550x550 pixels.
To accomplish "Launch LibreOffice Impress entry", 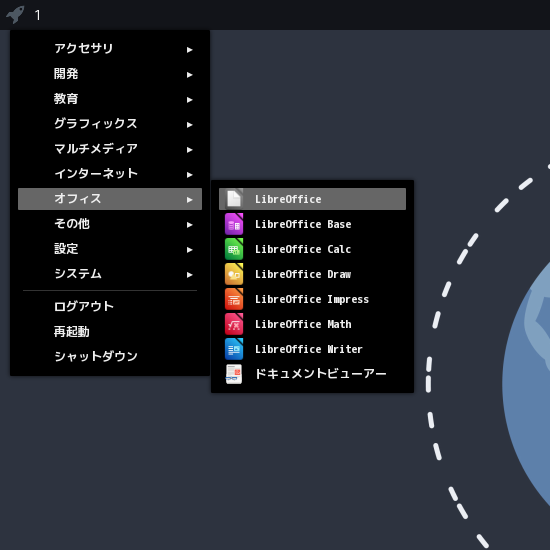I will (312, 299).
